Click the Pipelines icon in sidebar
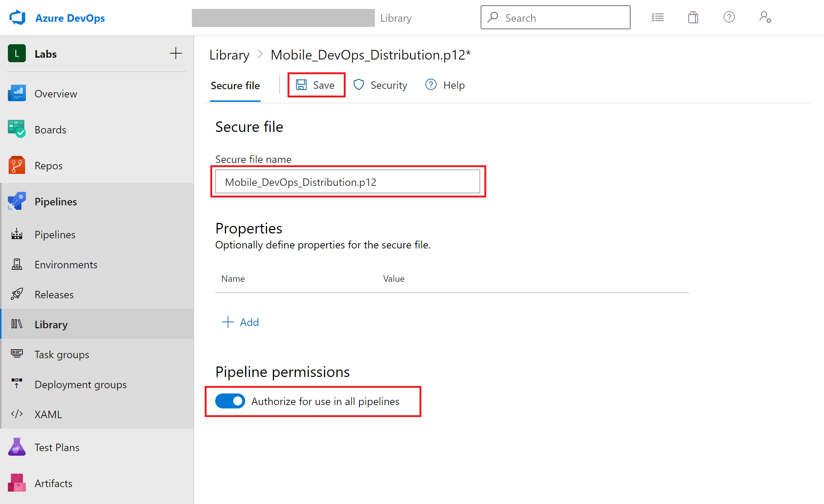 pyautogui.click(x=17, y=202)
